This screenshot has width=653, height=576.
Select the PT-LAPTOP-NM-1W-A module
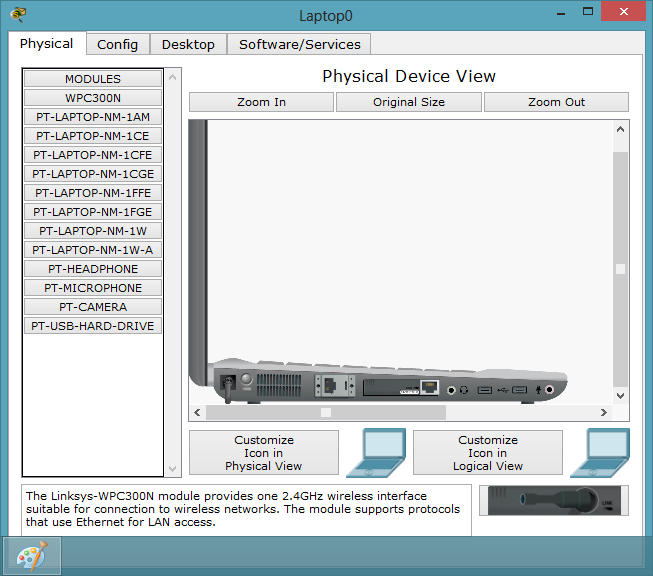93,250
